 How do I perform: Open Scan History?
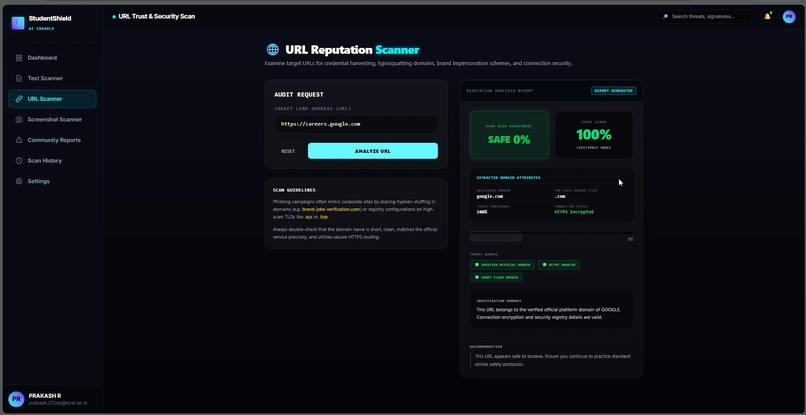(52, 161)
